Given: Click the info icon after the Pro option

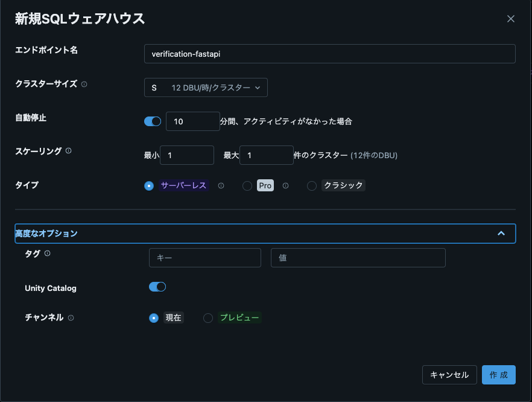Looking at the screenshot, I should [x=285, y=186].
